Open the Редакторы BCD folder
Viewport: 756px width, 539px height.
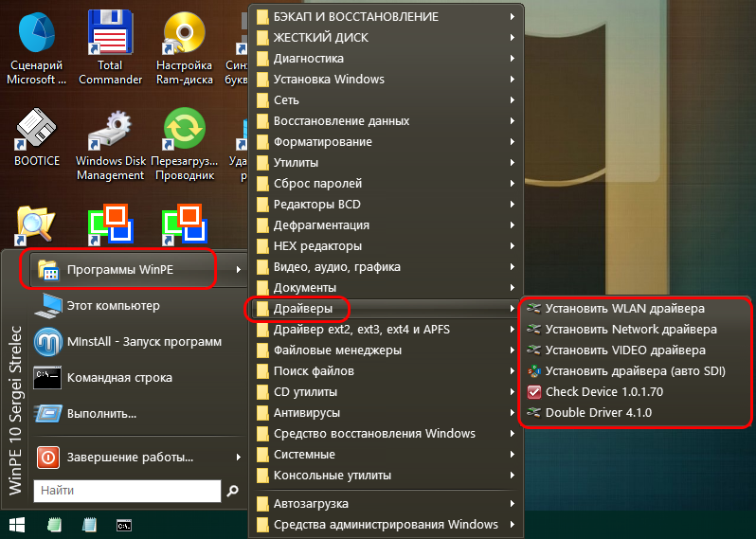[386, 205]
